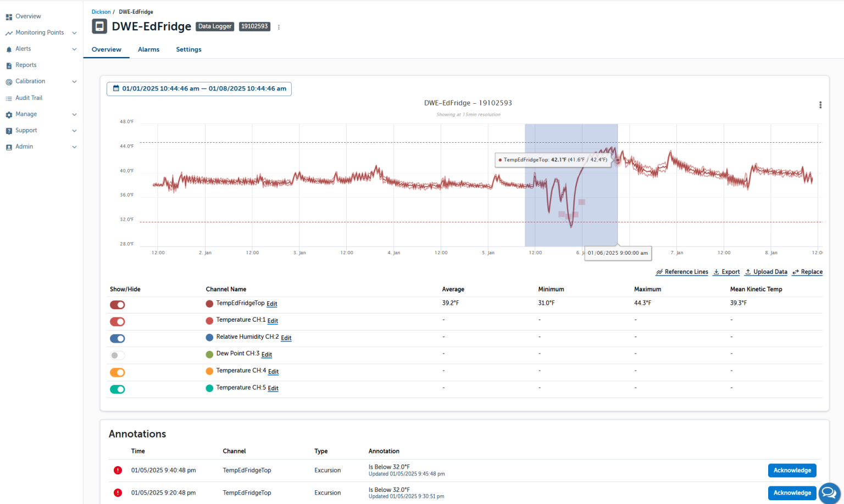Open the Settings tab
The image size is (844, 504).
pyautogui.click(x=188, y=49)
